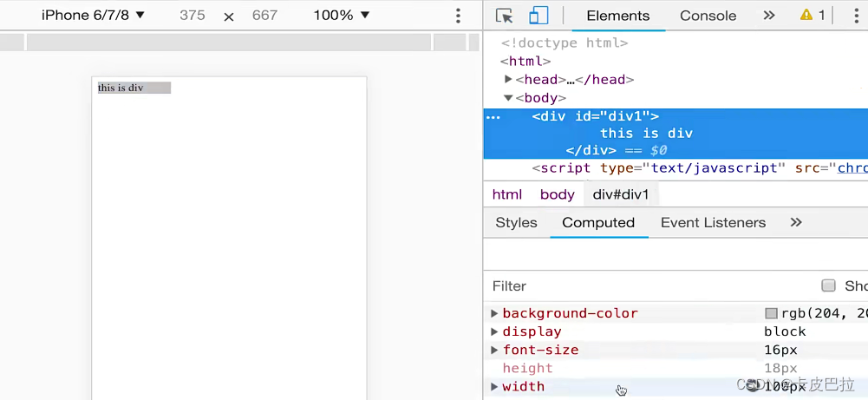Activate the inspect element picker icon
868x400 pixels.
click(504, 16)
